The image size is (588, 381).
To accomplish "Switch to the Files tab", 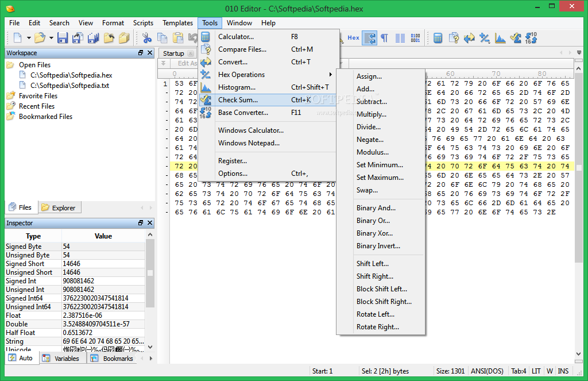I will (21, 207).
